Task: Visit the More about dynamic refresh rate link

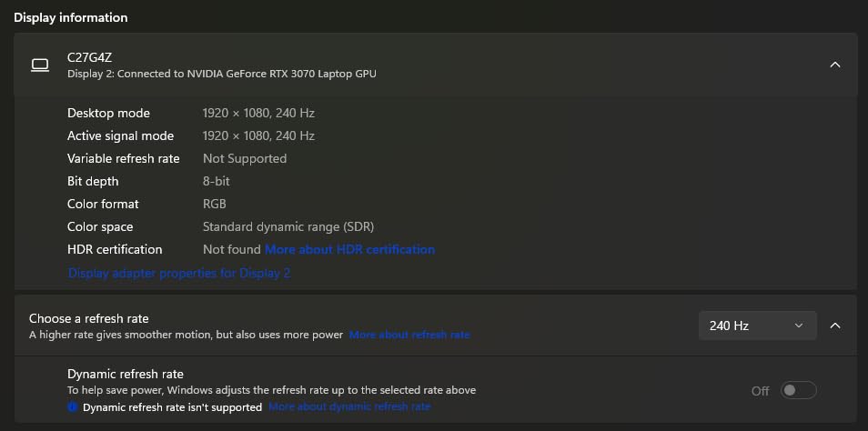Action: coord(349,407)
